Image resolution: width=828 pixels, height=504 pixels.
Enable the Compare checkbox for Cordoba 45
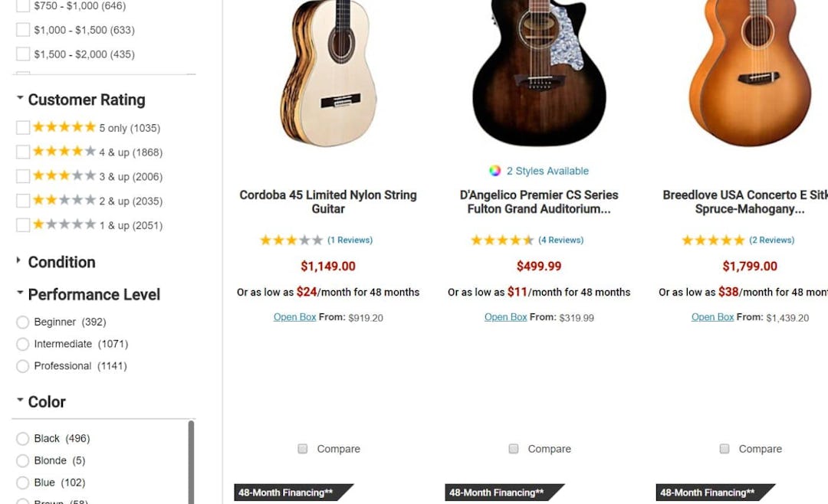(302, 449)
